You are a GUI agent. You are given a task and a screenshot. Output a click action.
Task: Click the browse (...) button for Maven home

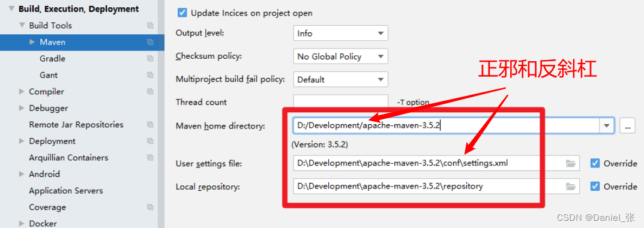627,126
